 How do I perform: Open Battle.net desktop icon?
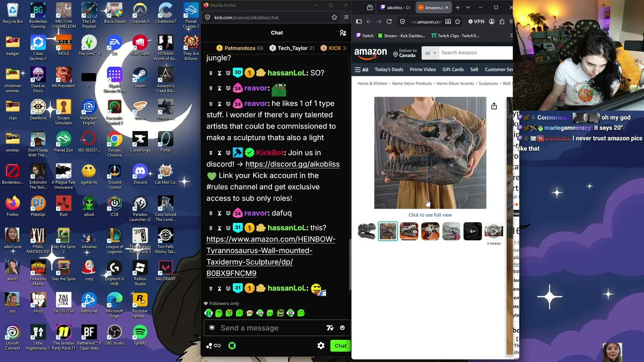coord(89,303)
